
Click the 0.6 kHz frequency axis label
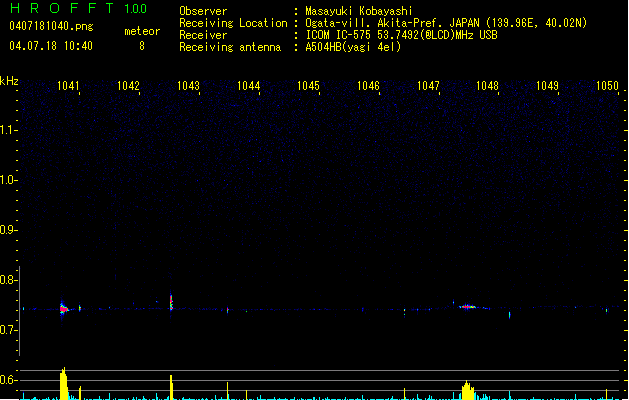[x=8, y=380]
